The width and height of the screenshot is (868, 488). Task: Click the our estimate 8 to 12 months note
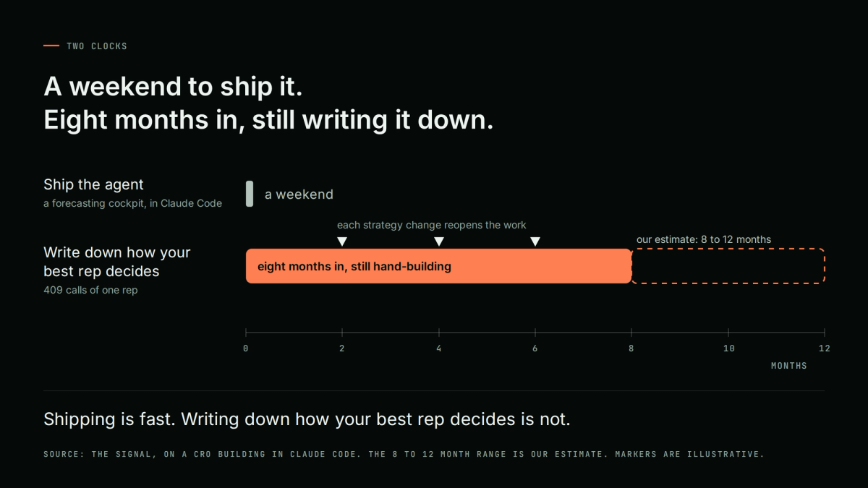(x=704, y=239)
